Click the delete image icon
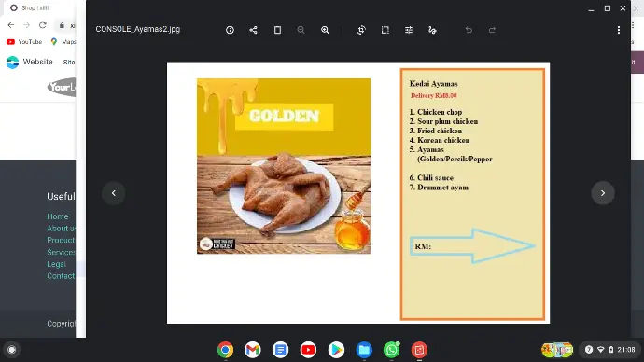Image resolution: width=644 pixels, height=362 pixels. click(277, 30)
